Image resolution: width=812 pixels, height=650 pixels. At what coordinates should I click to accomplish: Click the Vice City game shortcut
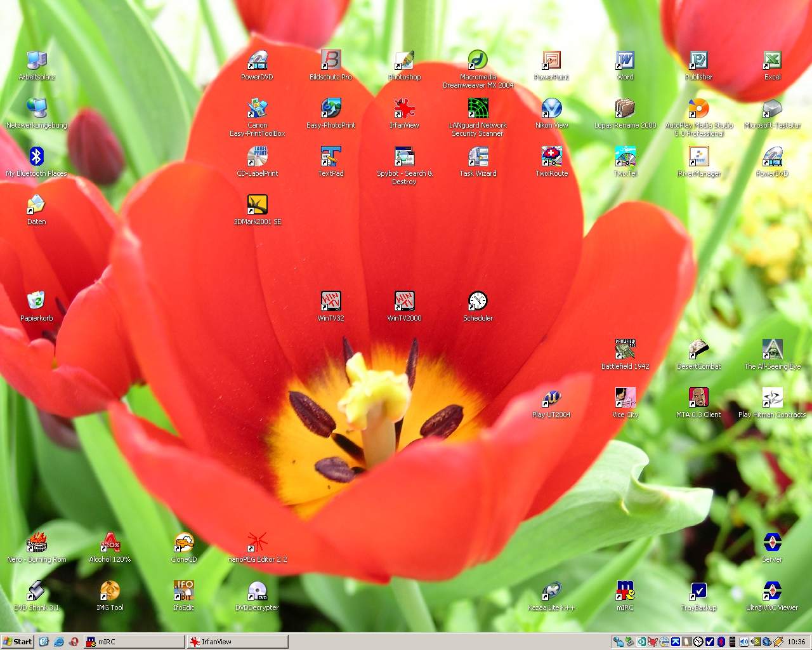tap(625, 398)
